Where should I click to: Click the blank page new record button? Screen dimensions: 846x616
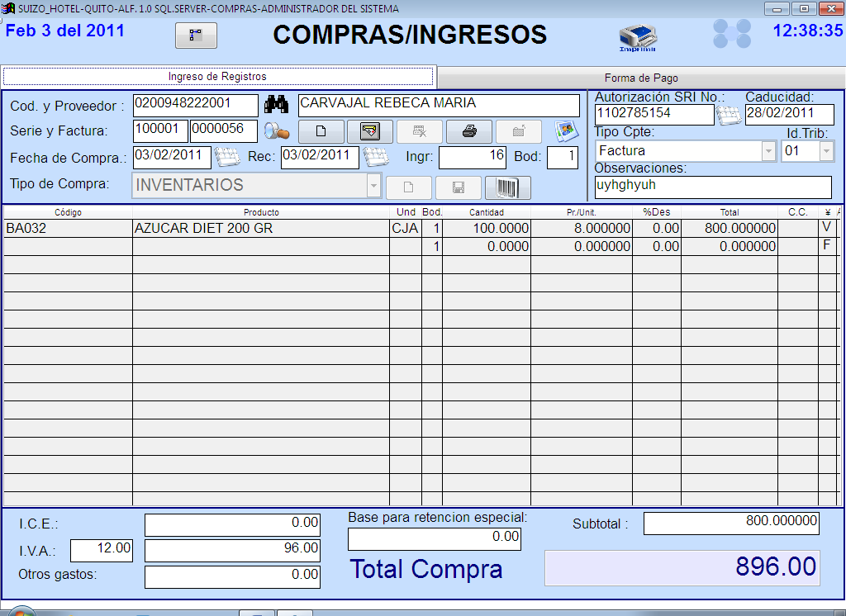(x=321, y=131)
